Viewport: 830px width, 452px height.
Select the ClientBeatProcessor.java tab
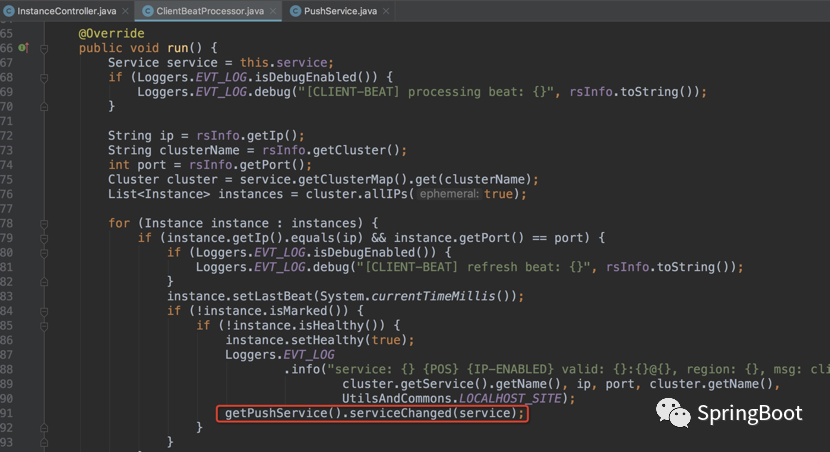coord(210,11)
